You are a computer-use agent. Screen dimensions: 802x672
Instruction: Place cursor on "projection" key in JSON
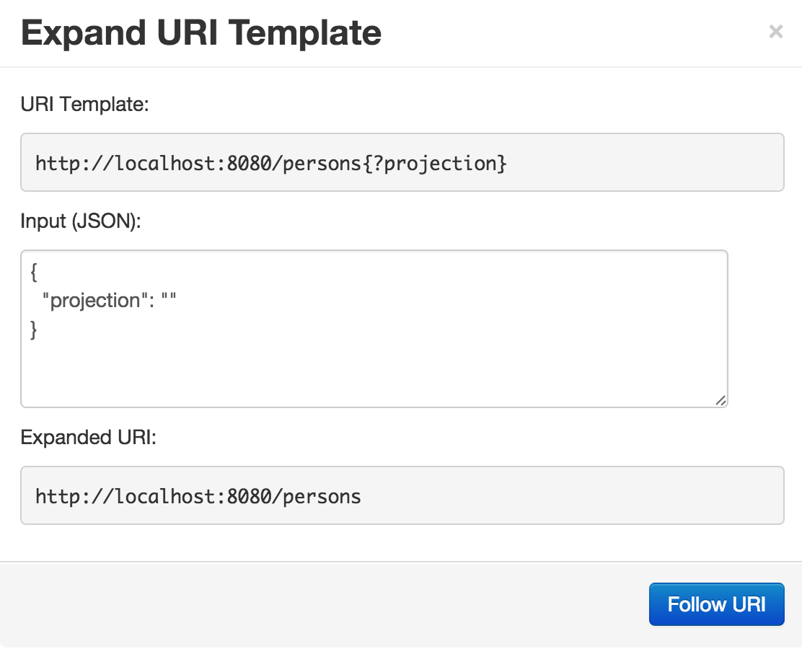coord(94,301)
